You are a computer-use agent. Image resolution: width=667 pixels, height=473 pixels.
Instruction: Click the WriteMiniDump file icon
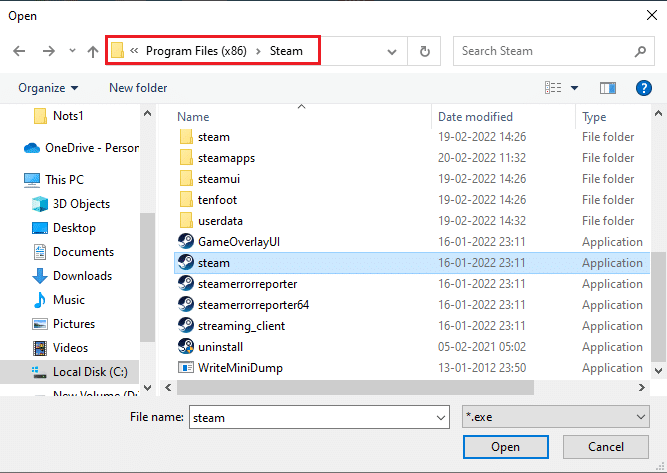click(x=186, y=367)
